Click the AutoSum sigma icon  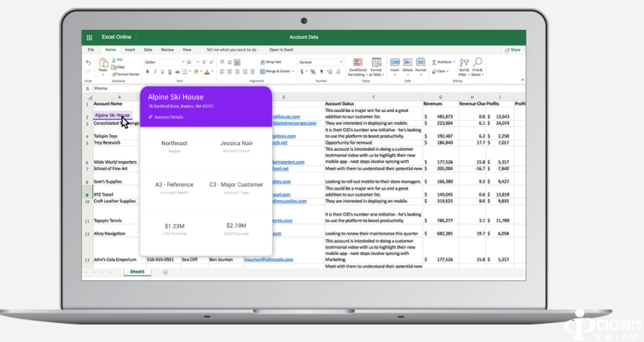[x=434, y=62]
